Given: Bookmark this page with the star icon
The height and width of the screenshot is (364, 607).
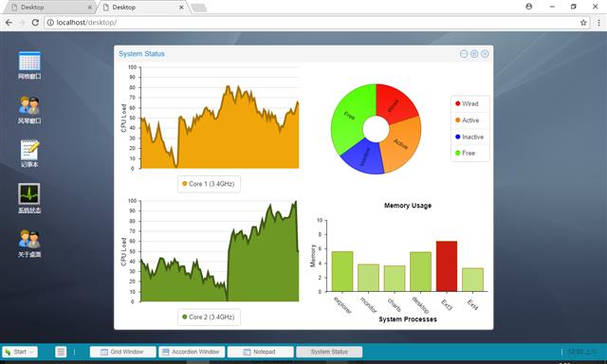Looking at the screenshot, I should coord(583,23).
